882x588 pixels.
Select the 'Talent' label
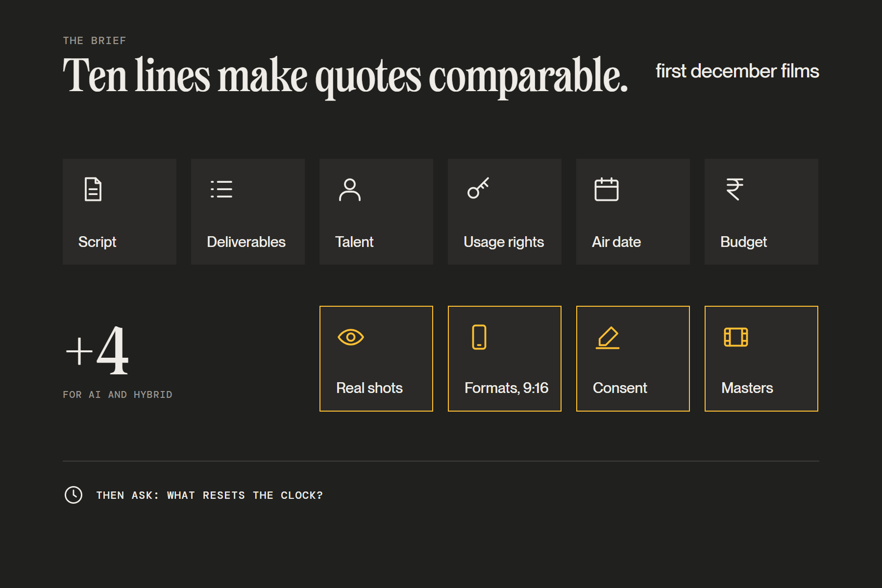(354, 242)
